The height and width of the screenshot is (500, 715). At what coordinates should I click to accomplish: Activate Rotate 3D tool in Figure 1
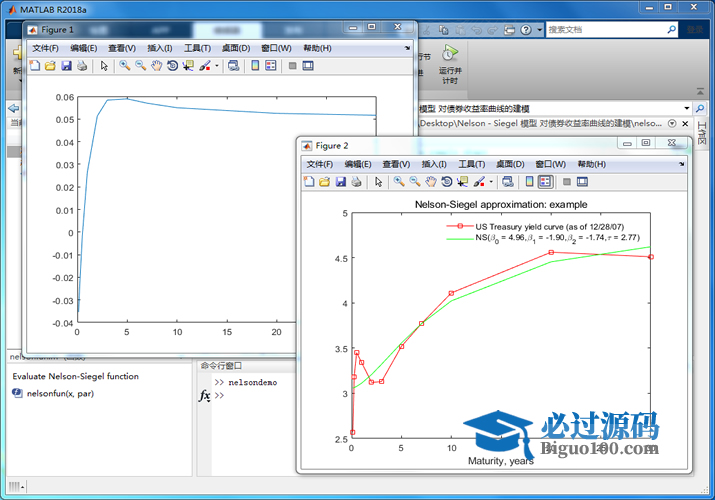tap(172, 66)
